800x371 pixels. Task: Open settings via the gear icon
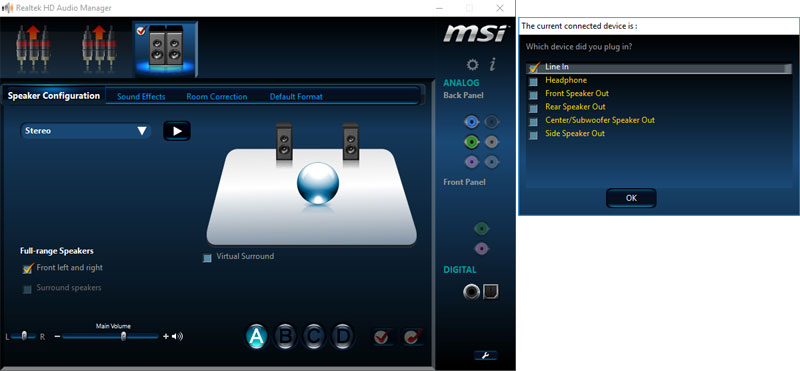473,65
